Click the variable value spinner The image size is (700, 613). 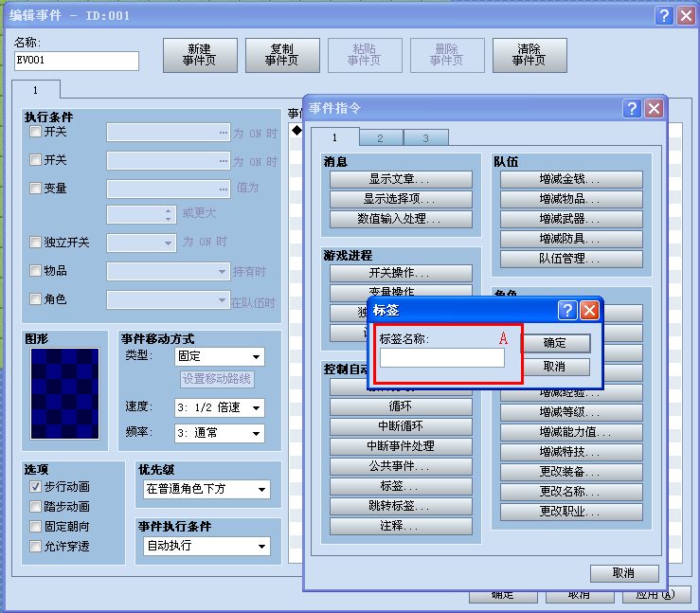coord(168,215)
